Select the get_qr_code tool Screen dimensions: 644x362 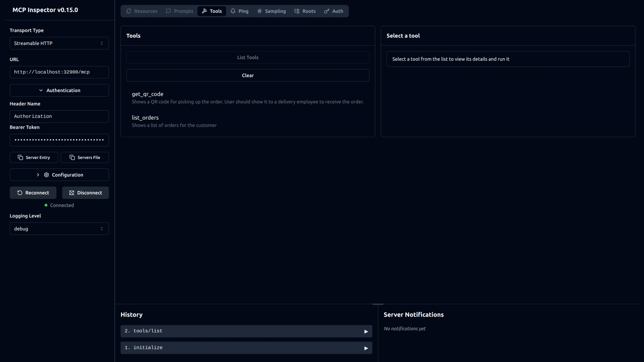click(x=147, y=95)
